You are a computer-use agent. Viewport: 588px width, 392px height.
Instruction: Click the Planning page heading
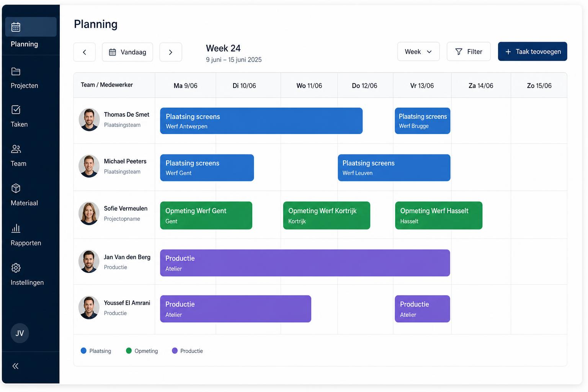(x=96, y=24)
